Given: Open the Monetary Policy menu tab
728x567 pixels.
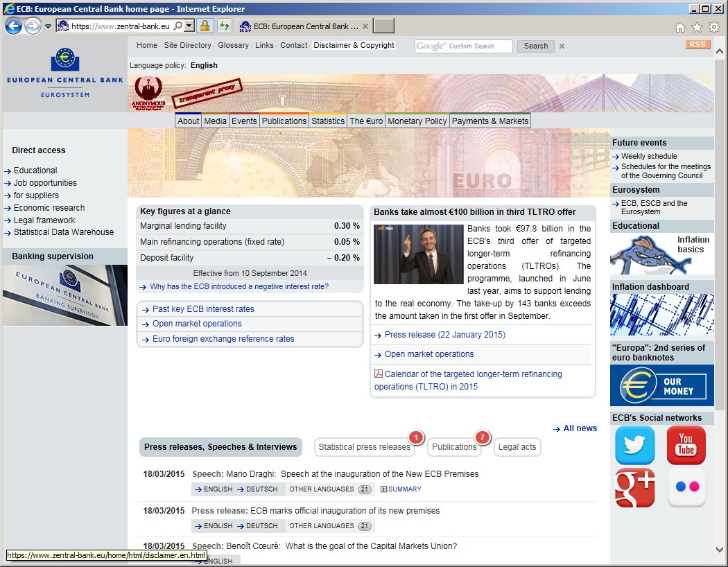Looking at the screenshot, I should coord(417,121).
